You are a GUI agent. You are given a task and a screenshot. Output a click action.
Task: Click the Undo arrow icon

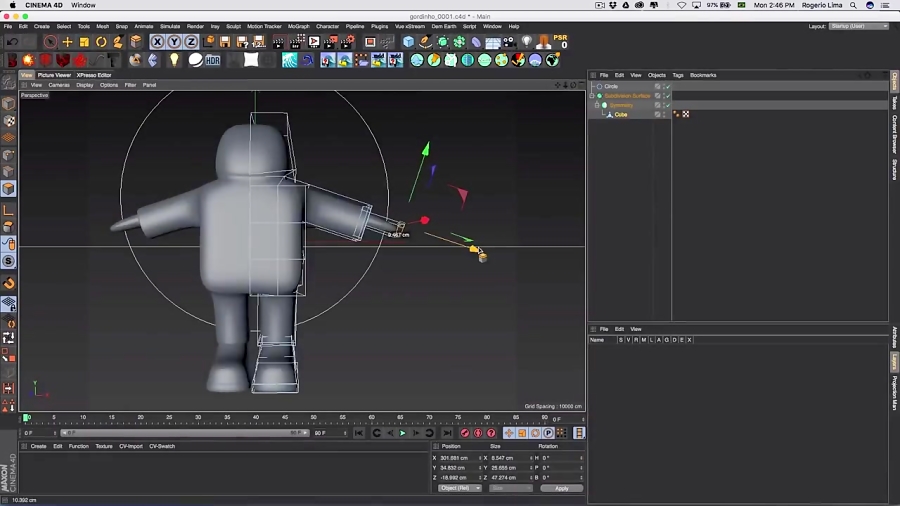[12, 41]
